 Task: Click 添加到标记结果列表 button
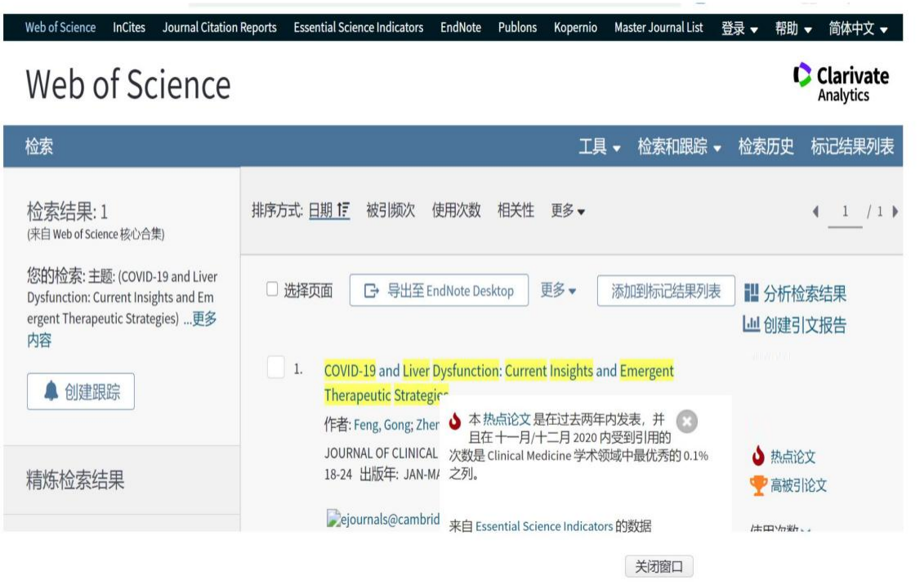coord(665,290)
